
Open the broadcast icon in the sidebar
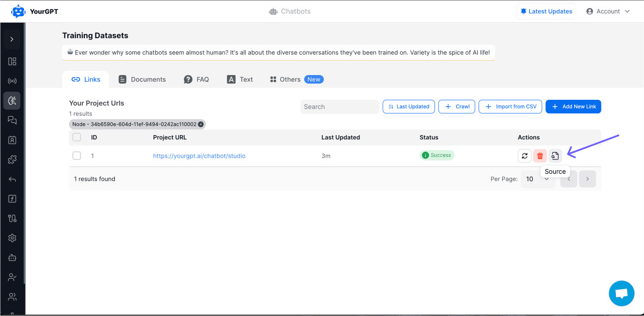[12, 81]
